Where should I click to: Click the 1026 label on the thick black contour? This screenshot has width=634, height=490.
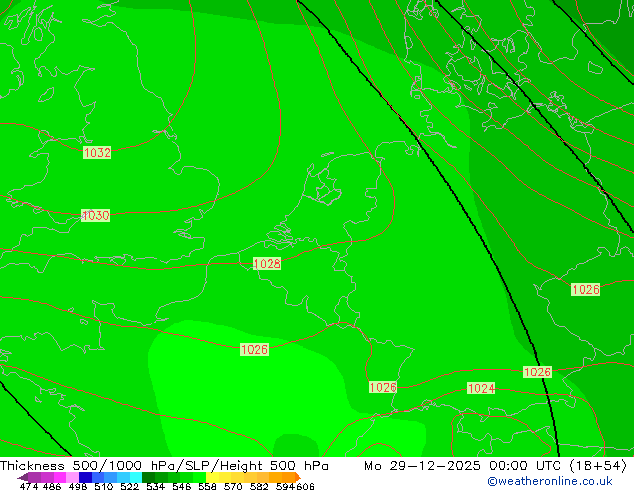pos(537,372)
